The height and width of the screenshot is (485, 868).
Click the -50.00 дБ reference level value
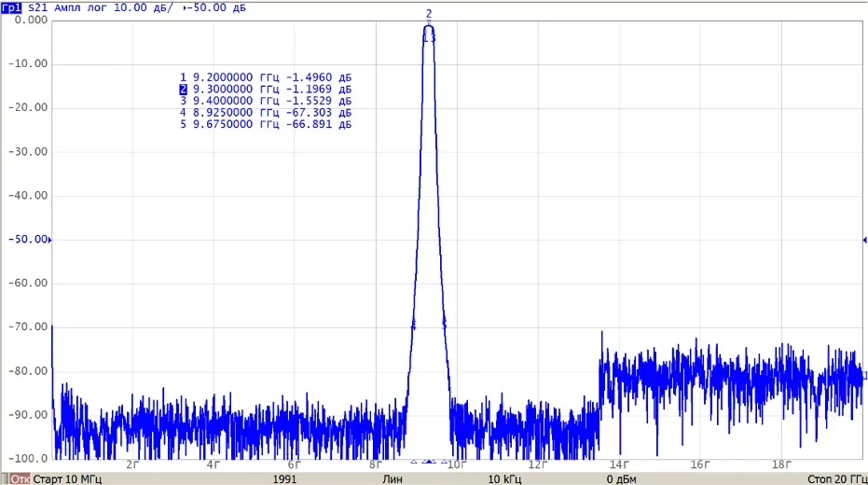pos(216,7)
